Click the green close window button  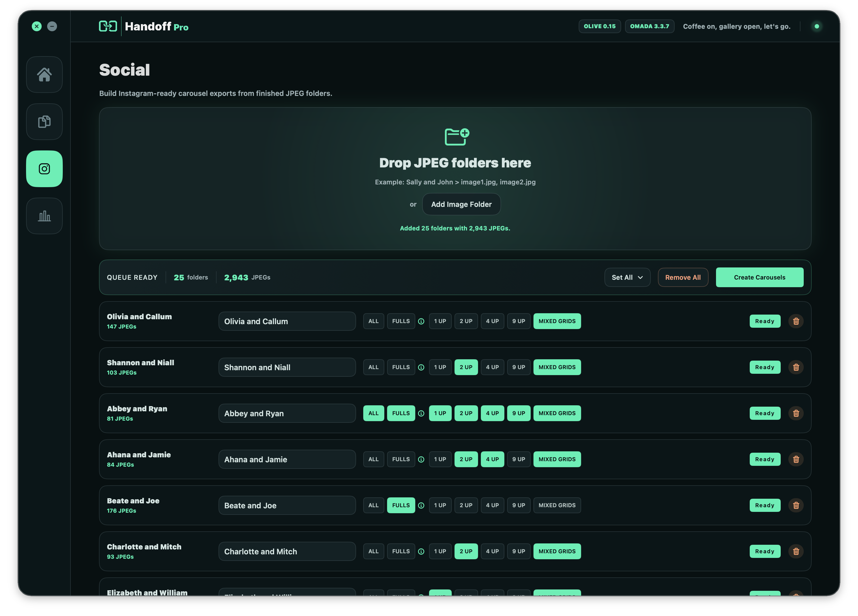pos(37,26)
